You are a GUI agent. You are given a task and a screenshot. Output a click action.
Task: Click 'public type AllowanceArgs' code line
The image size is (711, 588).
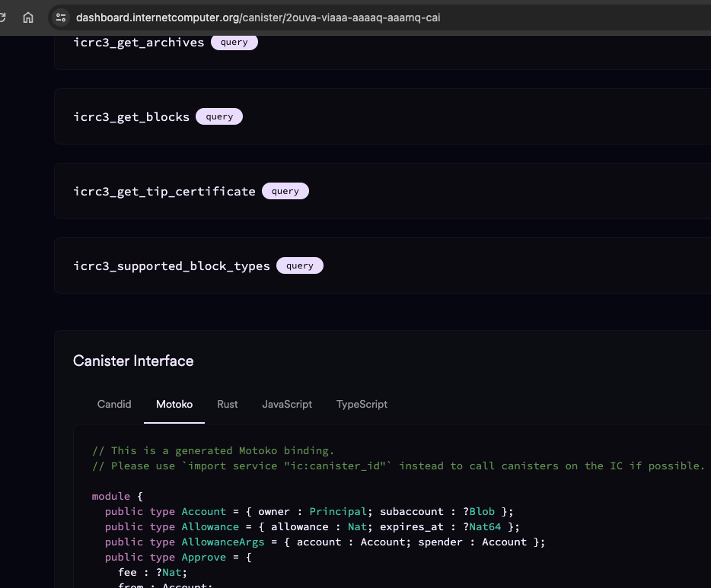click(x=325, y=542)
